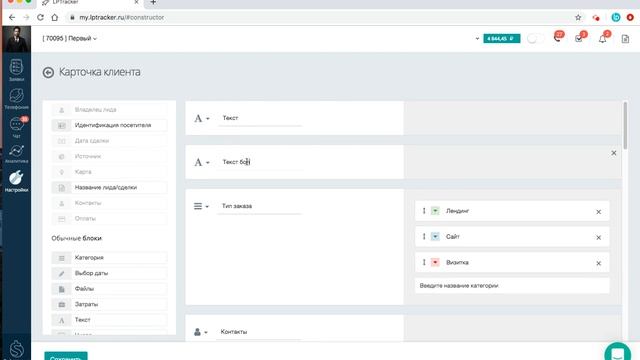
Task: Open the field type dropdown for the Текст field
Action: [x=202, y=118]
